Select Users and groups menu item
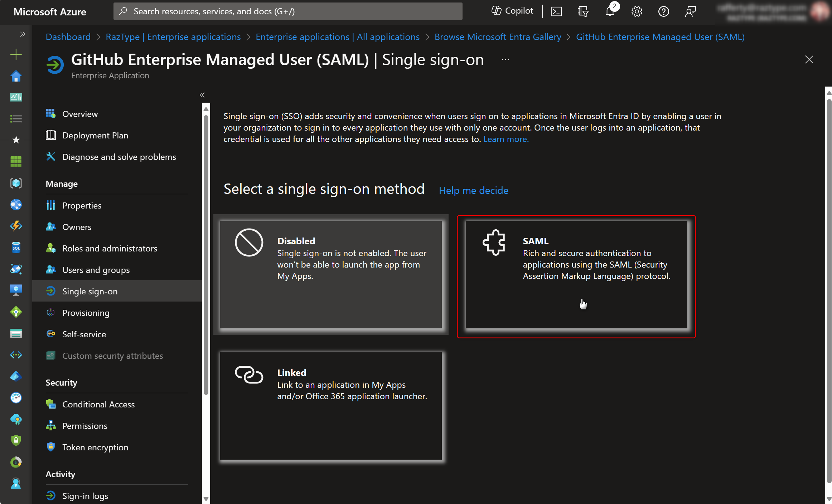832x504 pixels. pos(96,270)
